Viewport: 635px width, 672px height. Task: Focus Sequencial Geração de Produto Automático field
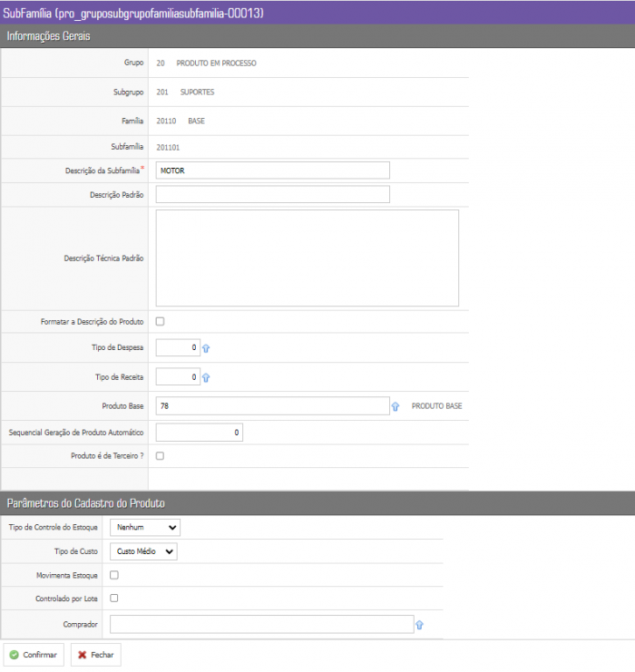click(199, 433)
